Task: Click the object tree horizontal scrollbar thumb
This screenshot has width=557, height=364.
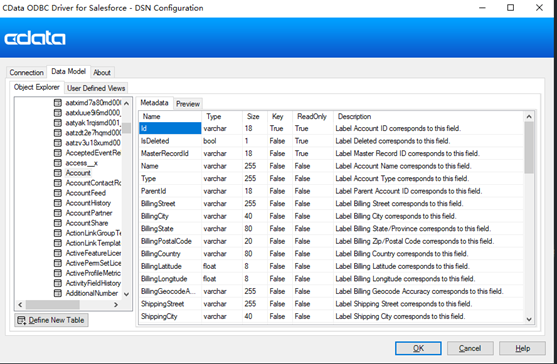Action: click(53, 305)
